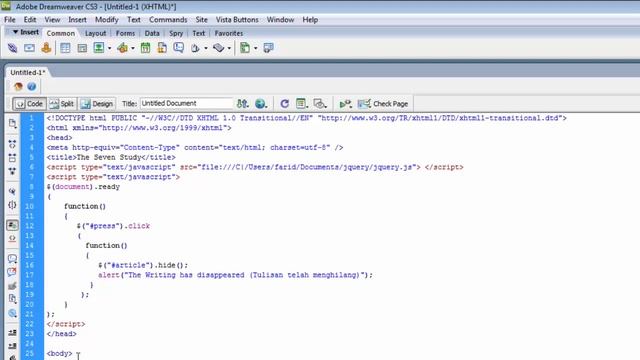Open the Tag Chooser icon
The height and width of the screenshot is (360, 640).
(x=268, y=48)
